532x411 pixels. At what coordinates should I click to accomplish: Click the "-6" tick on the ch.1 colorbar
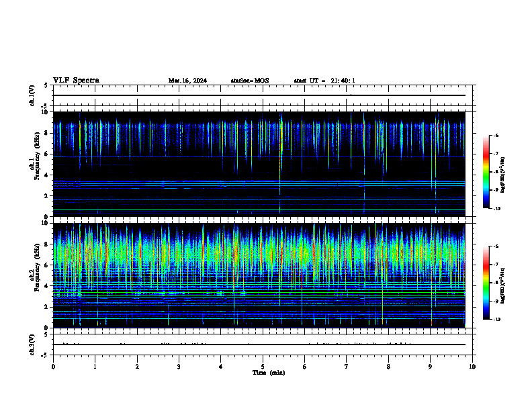coord(496,136)
